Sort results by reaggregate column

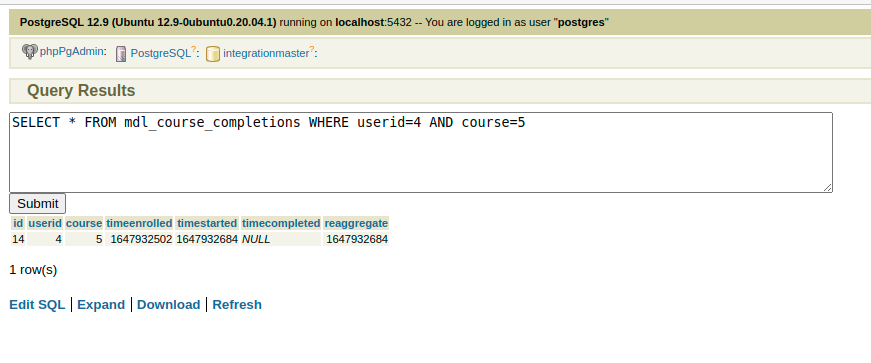356,223
